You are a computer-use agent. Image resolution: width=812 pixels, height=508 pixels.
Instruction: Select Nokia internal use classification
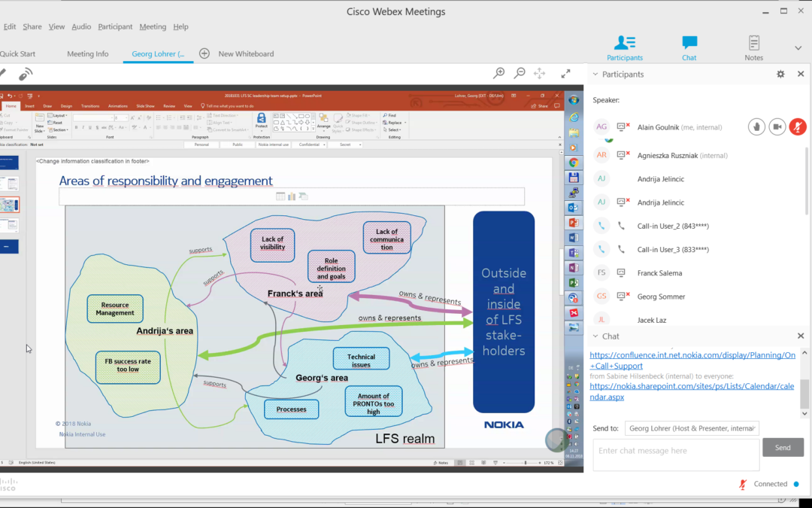pyautogui.click(x=274, y=144)
